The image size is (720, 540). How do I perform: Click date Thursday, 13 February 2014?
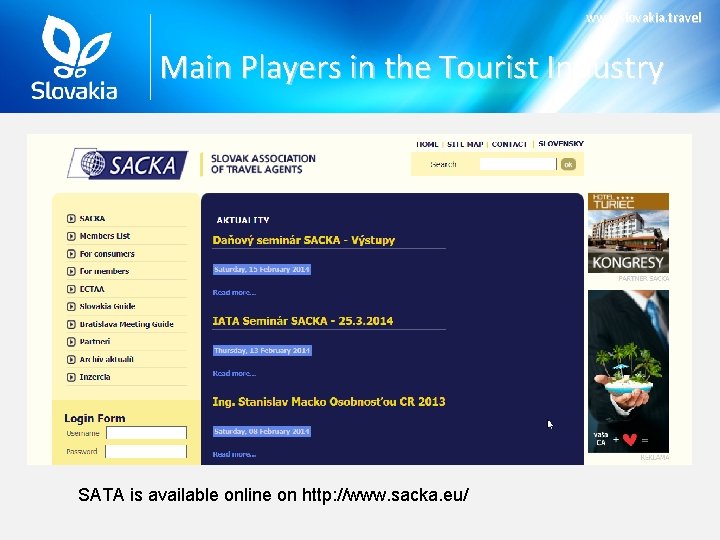(262, 350)
